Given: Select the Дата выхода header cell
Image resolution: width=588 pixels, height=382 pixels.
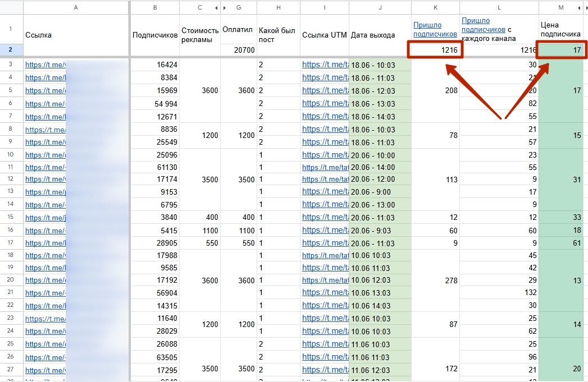Looking at the screenshot, I should point(380,35).
